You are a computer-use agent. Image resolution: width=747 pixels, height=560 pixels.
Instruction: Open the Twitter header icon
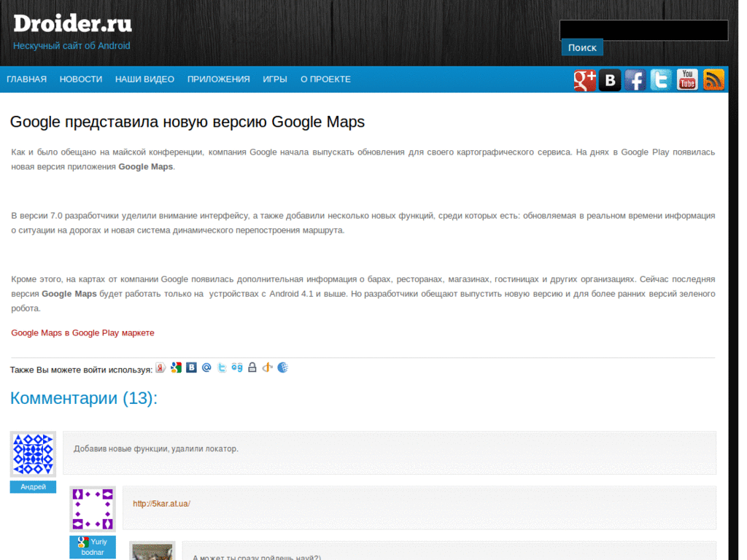(661, 80)
